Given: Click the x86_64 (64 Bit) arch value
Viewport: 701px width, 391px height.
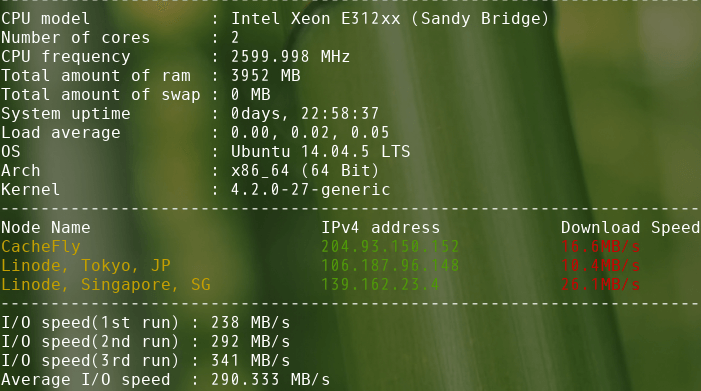Looking at the screenshot, I should [x=305, y=171].
